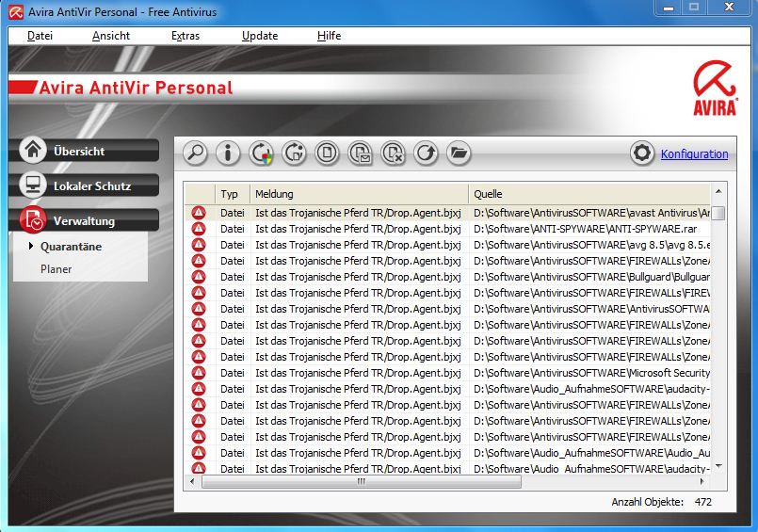Click the restore object to location icon
The height and width of the screenshot is (532, 758).
294,153
